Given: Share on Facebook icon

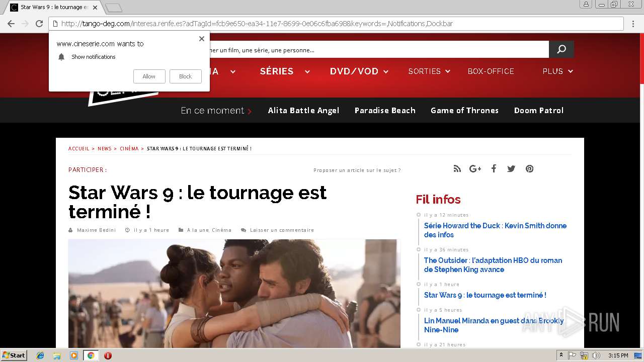Looking at the screenshot, I should (494, 169).
